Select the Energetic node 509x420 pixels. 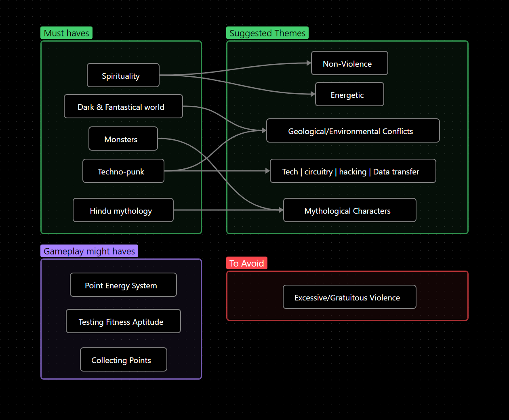click(x=349, y=94)
